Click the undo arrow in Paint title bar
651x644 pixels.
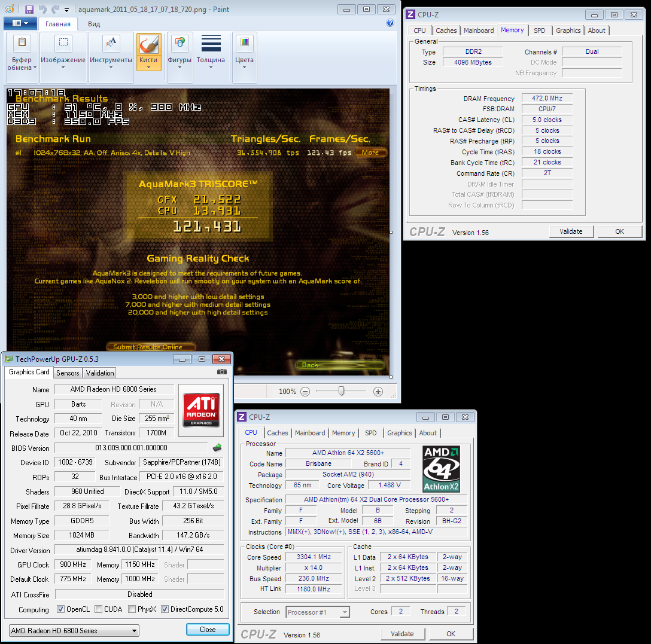(42, 9)
